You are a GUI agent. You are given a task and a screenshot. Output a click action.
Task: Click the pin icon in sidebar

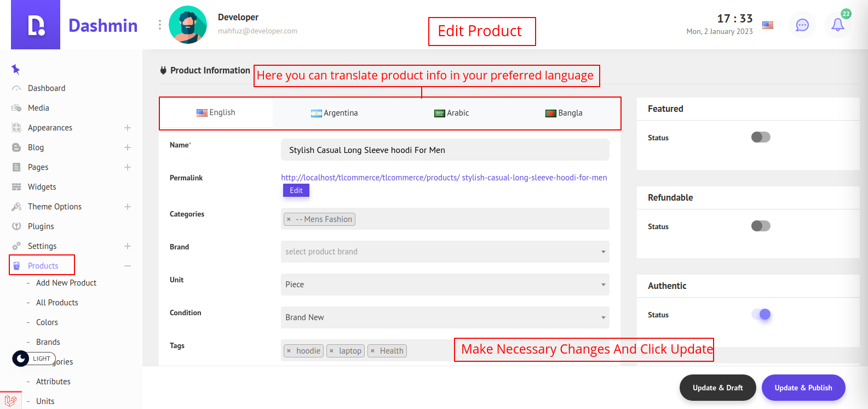coord(15,69)
